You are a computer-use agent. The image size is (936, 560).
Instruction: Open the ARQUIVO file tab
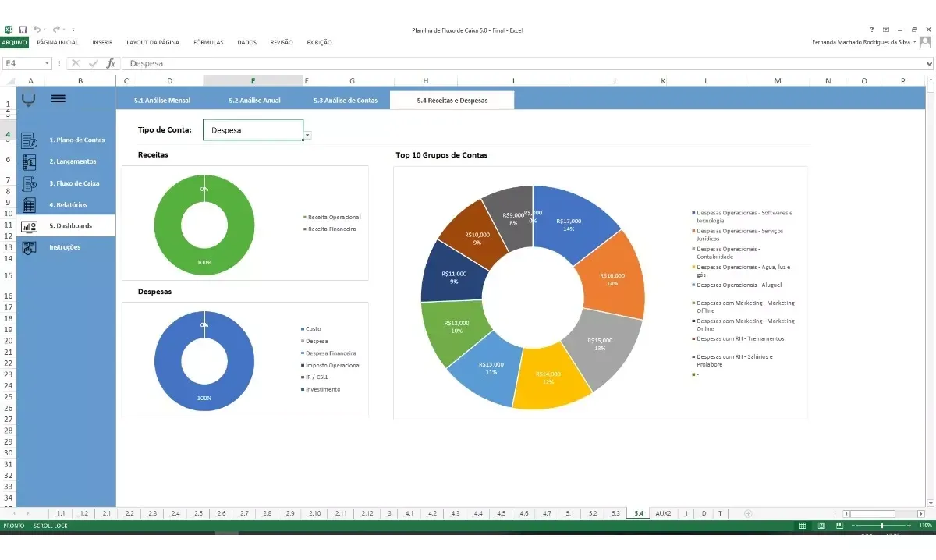(14, 42)
